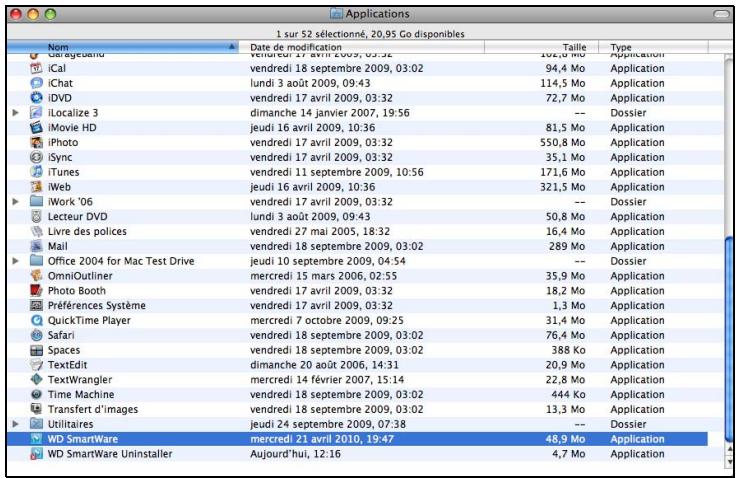The height and width of the screenshot is (478, 737).
Task: Click the WD SmartWare Uninstaller icon
Action: (36, 454)
